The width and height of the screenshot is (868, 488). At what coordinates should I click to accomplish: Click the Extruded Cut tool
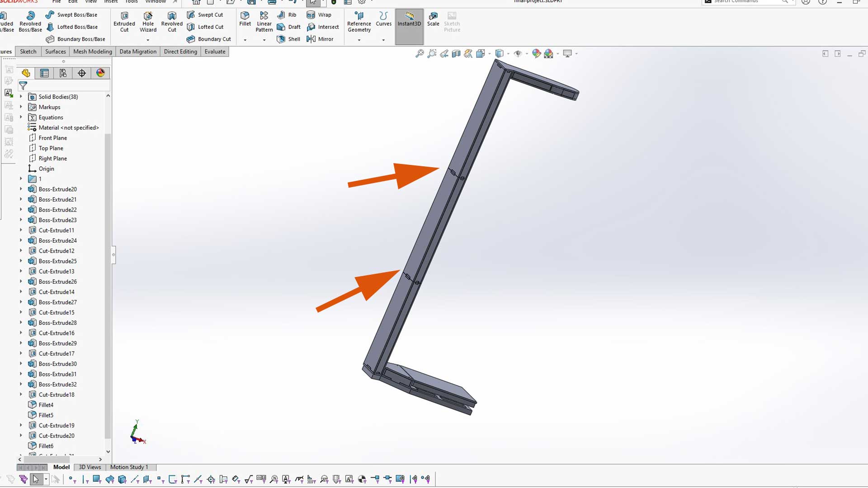[x=124, y=22]
